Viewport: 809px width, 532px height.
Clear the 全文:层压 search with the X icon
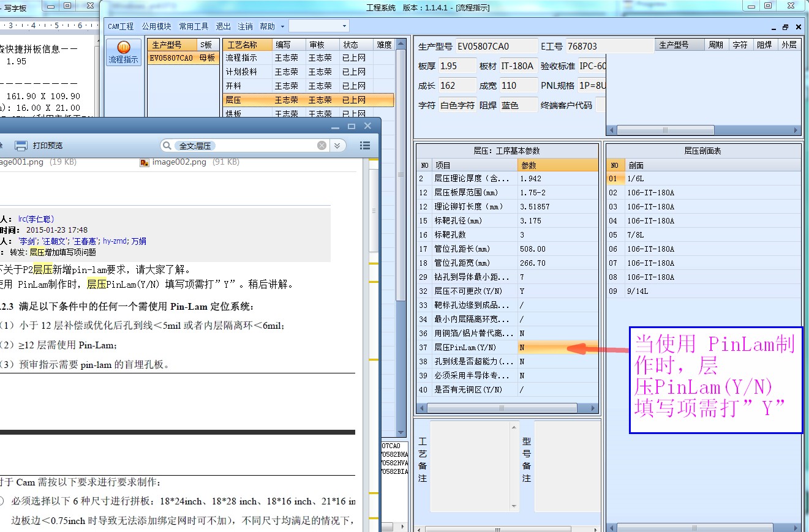[322, 146]
